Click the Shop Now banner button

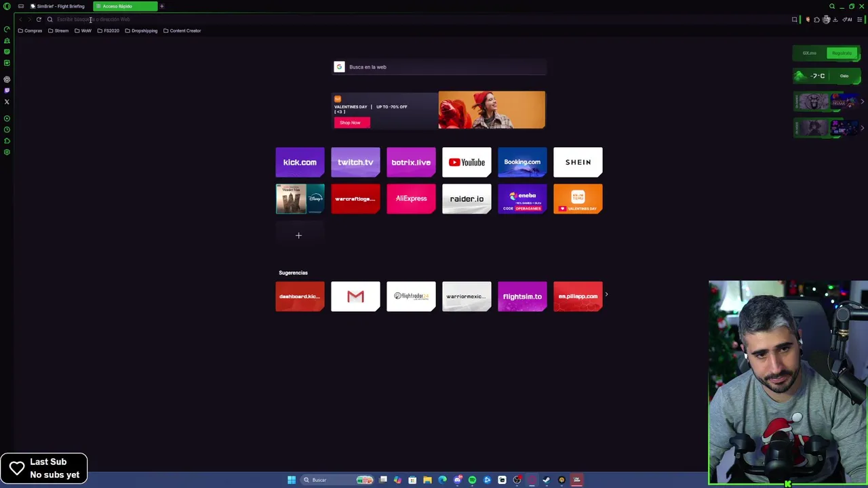[x=351, y=123]
